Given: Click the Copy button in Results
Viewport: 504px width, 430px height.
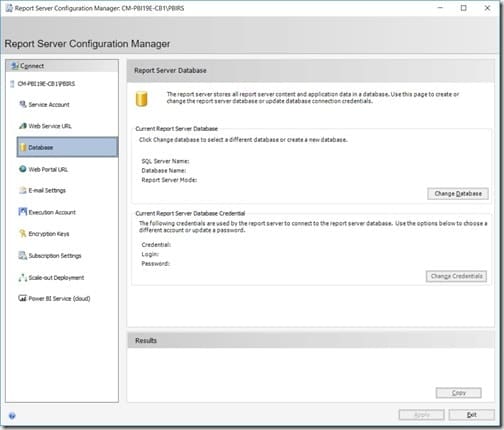Looking at the screenshot, I should coord(458,393).
